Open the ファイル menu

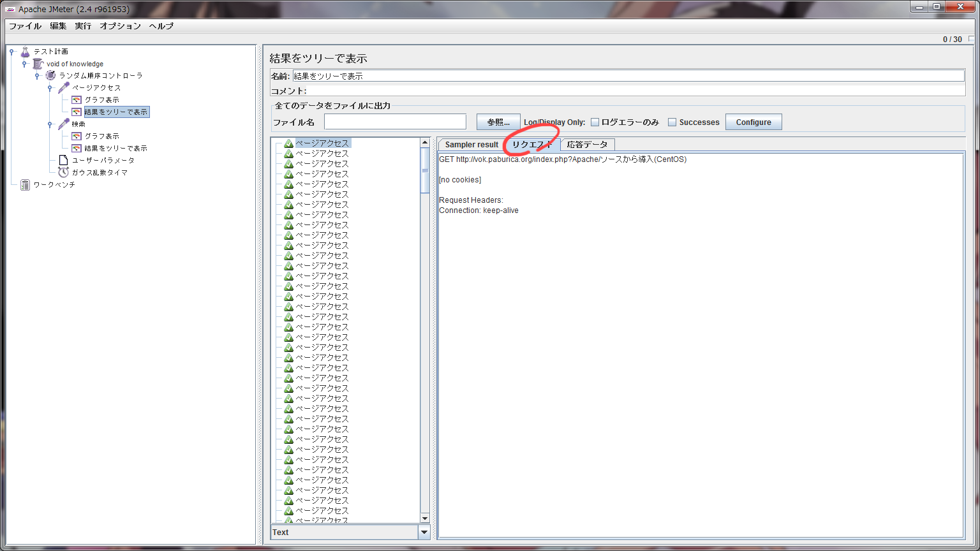coord(25,26)
